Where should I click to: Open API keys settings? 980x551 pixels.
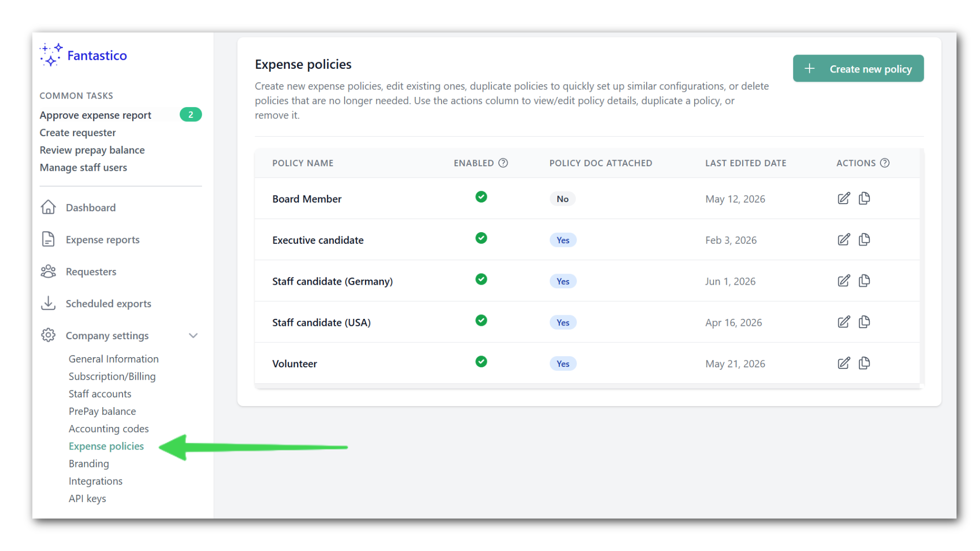coord(87,498)
